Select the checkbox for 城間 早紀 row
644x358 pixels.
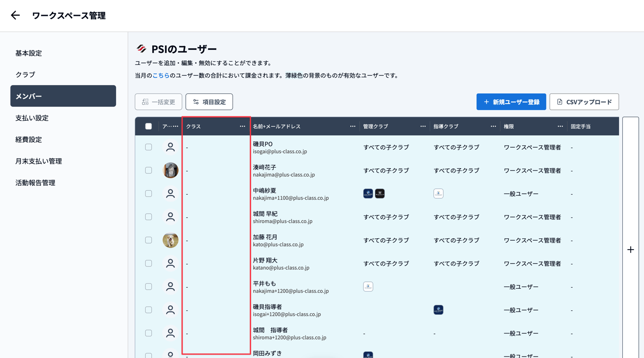(x=149, y=217)
